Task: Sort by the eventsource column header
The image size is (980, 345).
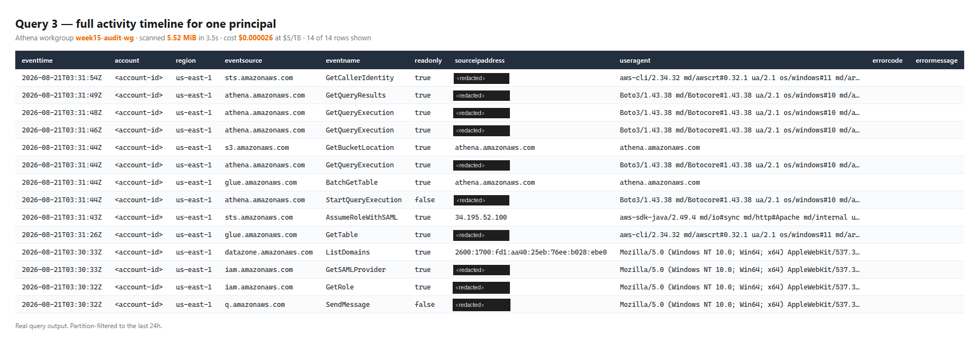Action: (x=243, y=60)
